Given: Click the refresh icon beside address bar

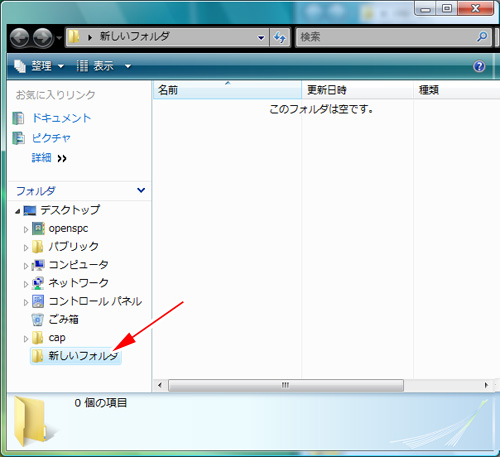Looking at the screenshot, I should pos(280,37).
